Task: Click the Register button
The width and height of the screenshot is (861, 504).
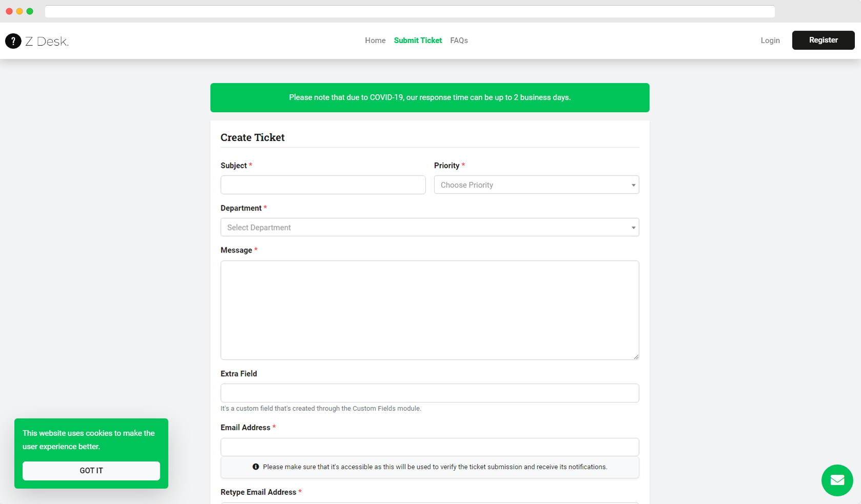Action: [x=823, y=40]
